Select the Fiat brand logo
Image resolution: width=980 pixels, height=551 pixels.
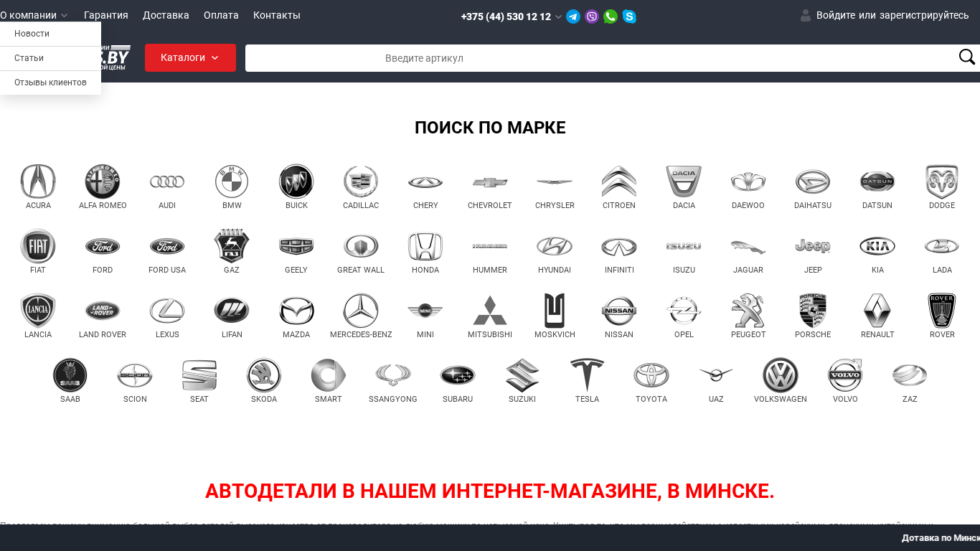[x=38, y=246]
